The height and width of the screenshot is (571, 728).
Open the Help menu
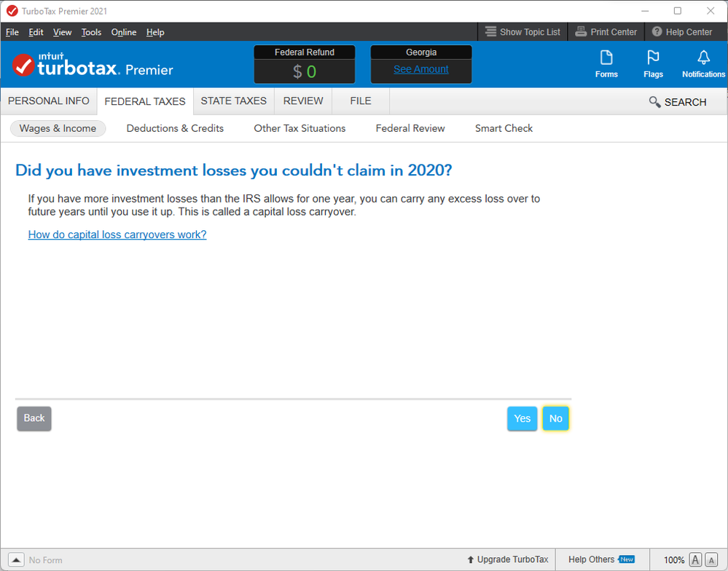click(x=155, y=32)
